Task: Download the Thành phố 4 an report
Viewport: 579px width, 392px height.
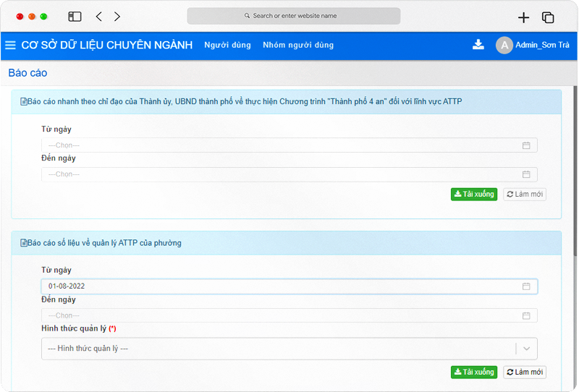Action: click(x=474, y=194)
